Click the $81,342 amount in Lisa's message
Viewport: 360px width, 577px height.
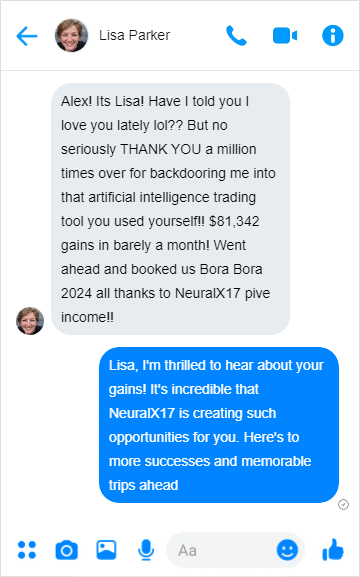pos(234,221)
